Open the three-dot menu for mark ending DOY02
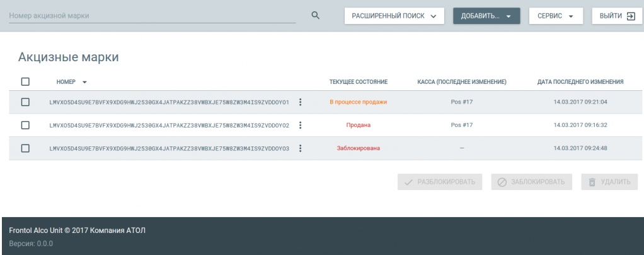This screenshot has height=255, width=644. [x=301, y=125]
